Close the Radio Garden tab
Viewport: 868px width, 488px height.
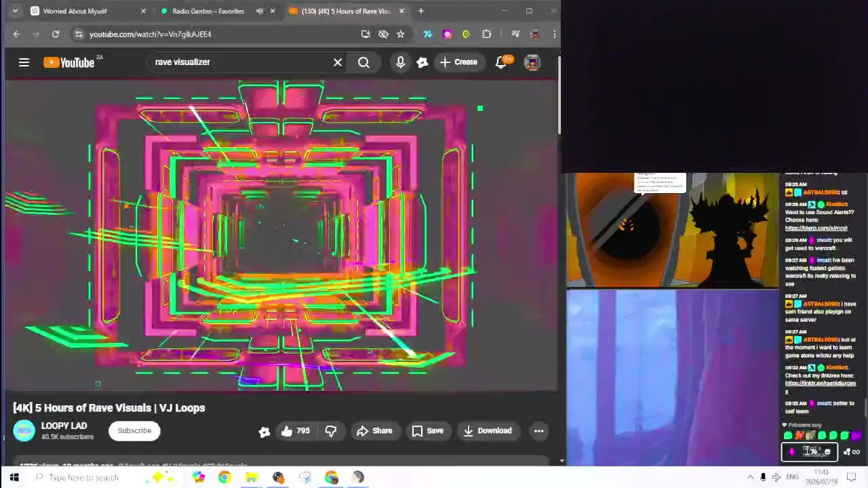click(x=273, y=12)
